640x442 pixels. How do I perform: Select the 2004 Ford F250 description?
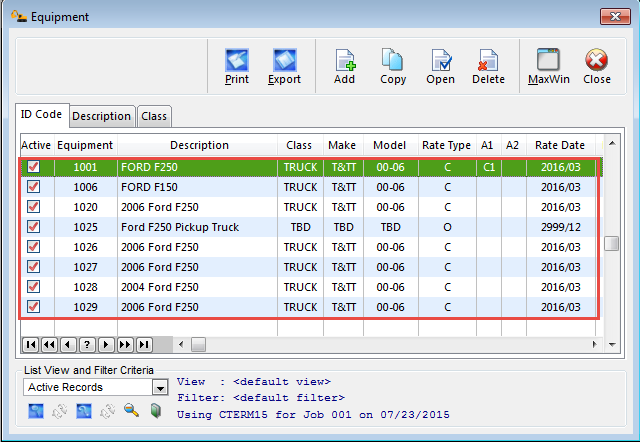point(160,287)
